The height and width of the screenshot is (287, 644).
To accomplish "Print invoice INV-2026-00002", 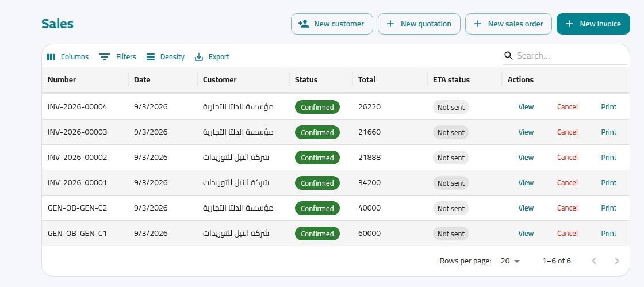I will pyautogui.click(x=609, y=158).
